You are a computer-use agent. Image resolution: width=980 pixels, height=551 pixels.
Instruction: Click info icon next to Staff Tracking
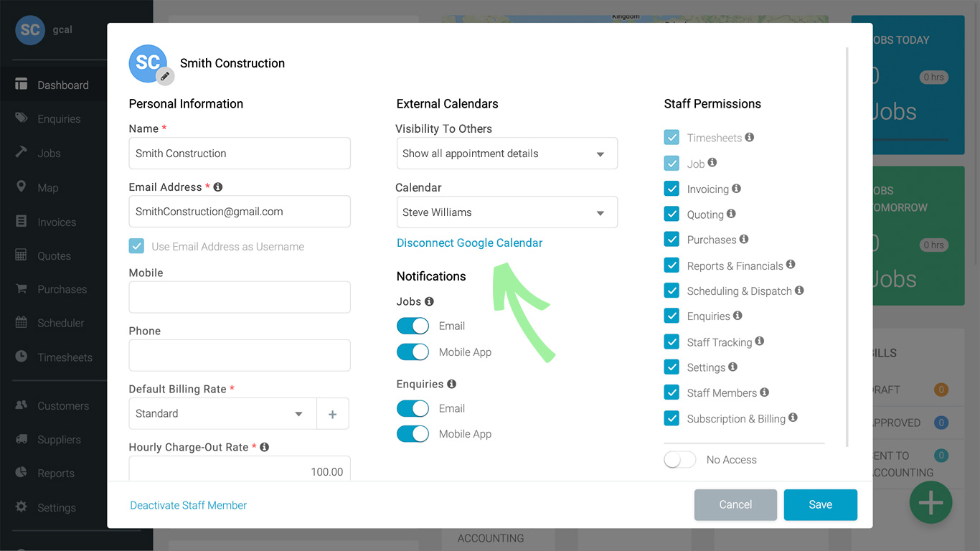tap(760, 342)
